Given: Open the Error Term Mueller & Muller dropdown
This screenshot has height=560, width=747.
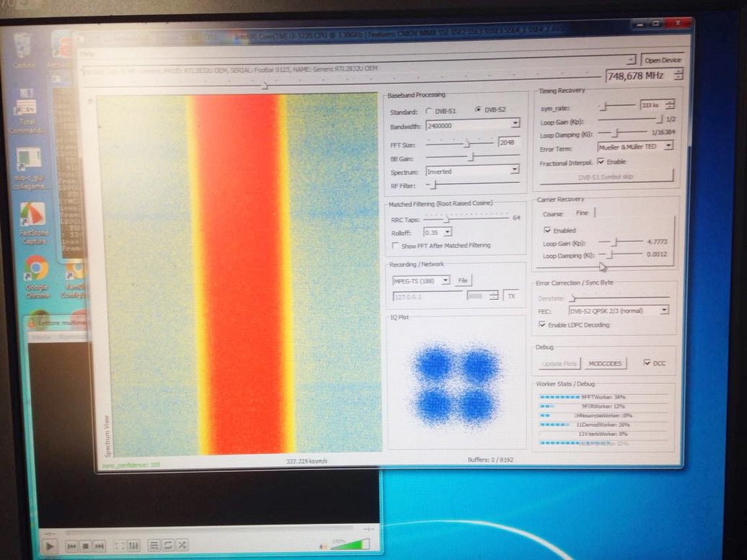Looking at the screenshot, I should click(x=668, y=146).
